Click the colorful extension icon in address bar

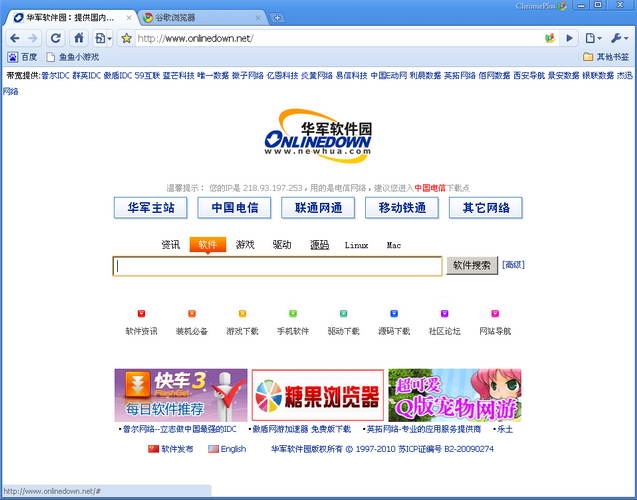pos(550,38)
